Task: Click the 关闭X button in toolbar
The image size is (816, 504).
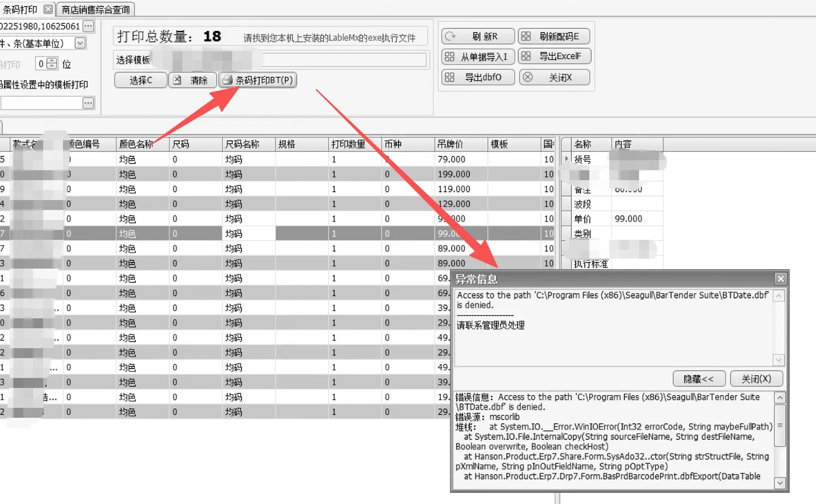Action: (x=553, y=77)
